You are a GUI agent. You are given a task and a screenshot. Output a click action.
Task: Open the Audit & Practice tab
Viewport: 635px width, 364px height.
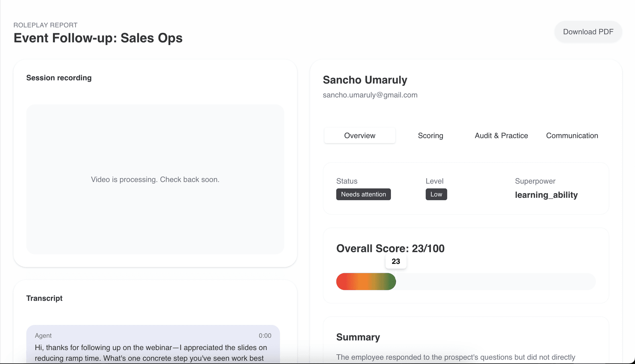tap(501, 135)
